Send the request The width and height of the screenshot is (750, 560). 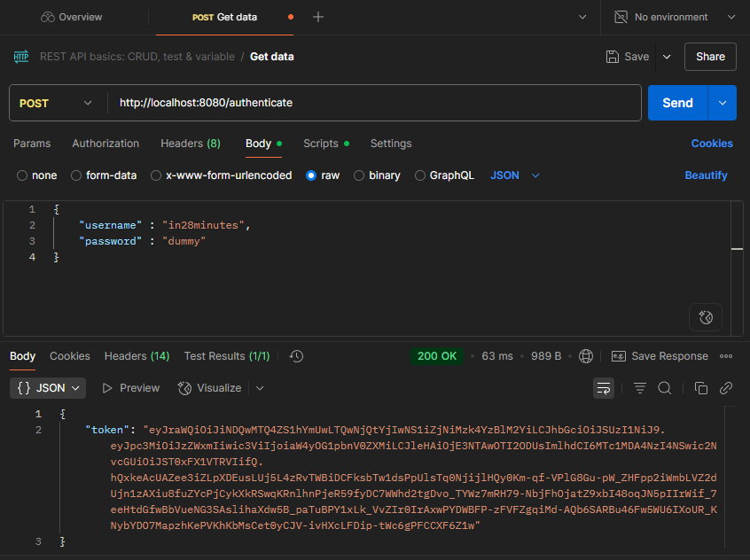677,103
